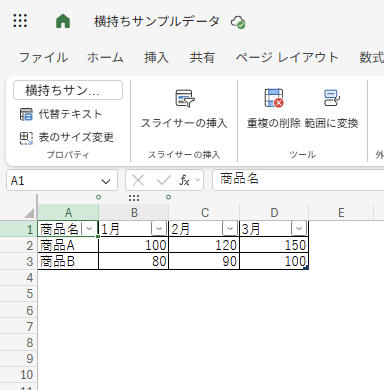Click the column drag handle dots above B
Image resolution: width=384 pixels, height=390 pixels.
click(x=134, y=198)
